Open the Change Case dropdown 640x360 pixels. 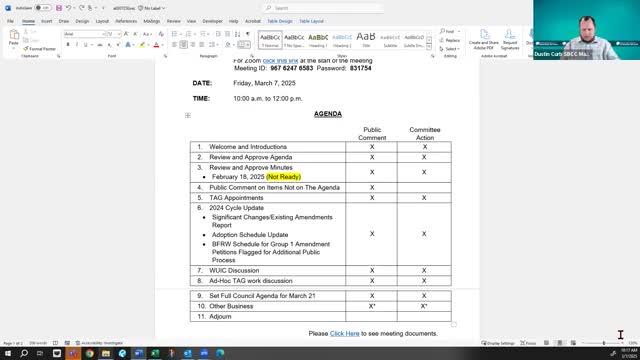[147, 34]
